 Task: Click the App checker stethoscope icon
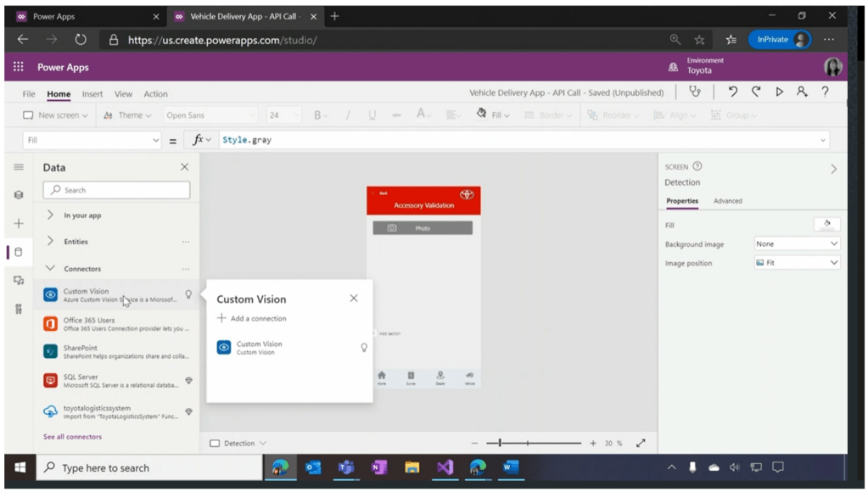pos(695,92)
